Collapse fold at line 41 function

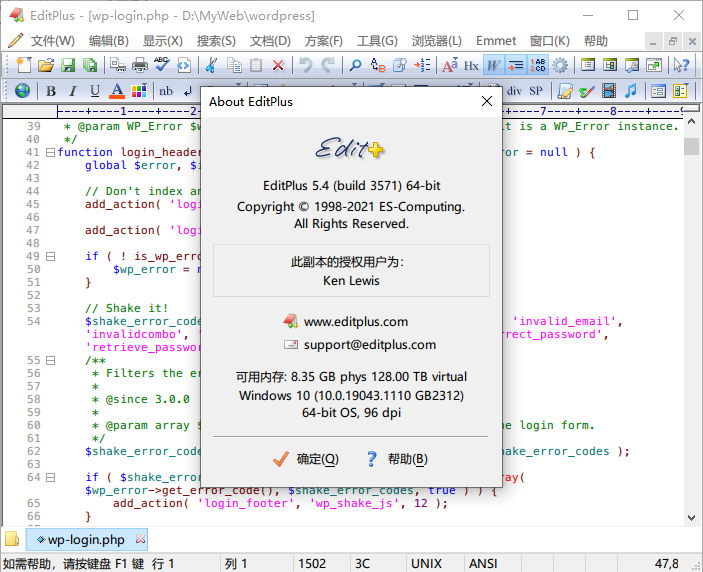tap(51, 152)
